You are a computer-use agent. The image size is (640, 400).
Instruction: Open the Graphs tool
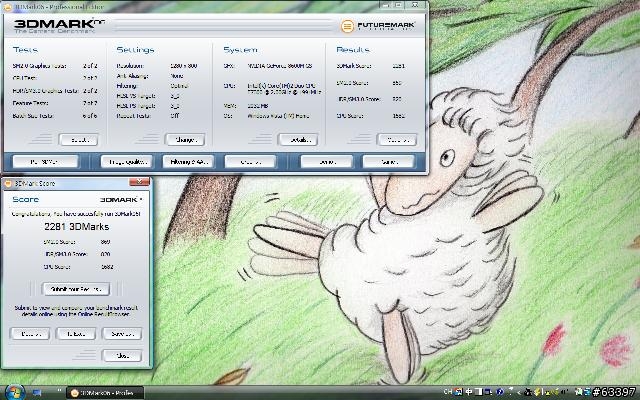[250, 162]
